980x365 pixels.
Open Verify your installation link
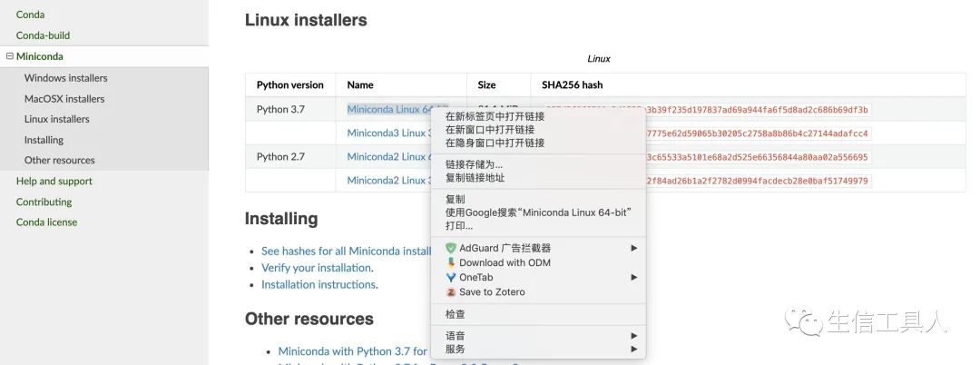tap(317, 268)
